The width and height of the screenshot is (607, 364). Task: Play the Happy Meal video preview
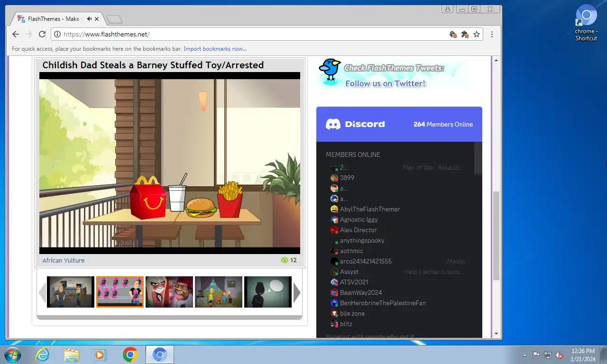pos(170,163)
